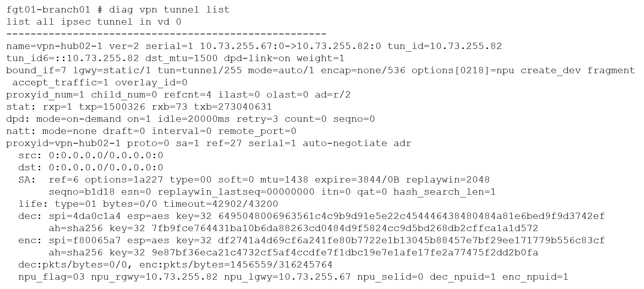Viewport: 644px width, 289px height.
Task: Click the "accept_traffic=1" field
Action: click(x=60, y=83)
